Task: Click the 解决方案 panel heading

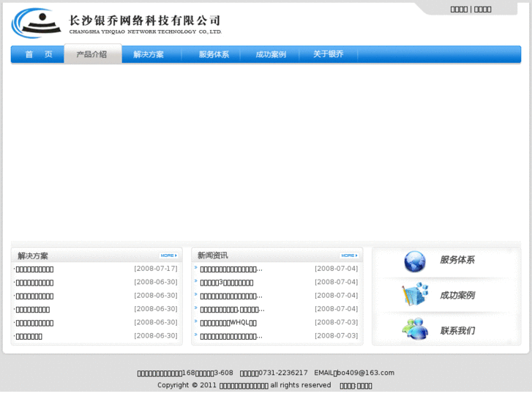Action: pyautogui.click(x=33, y=256)
